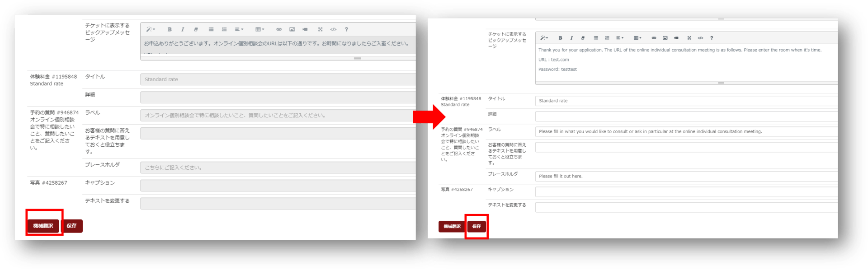Expand the paragraph alignment dropdown, right editor

tap(620, 38)
